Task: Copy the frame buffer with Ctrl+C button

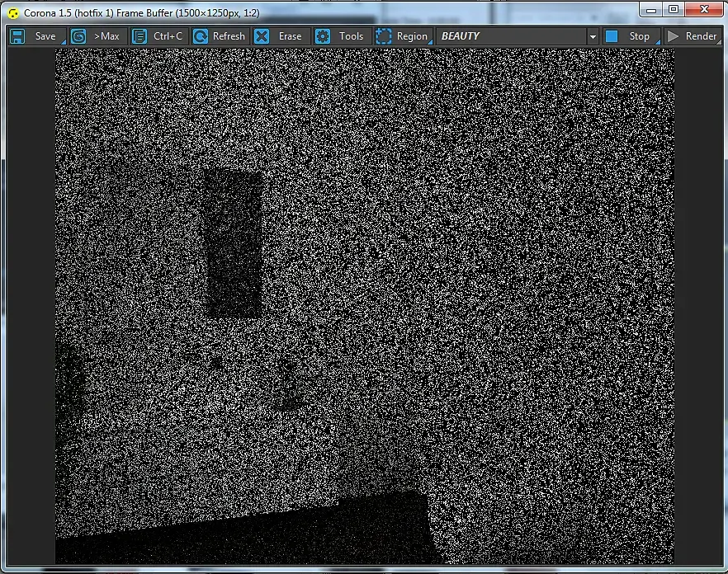Action: point(168,36)
